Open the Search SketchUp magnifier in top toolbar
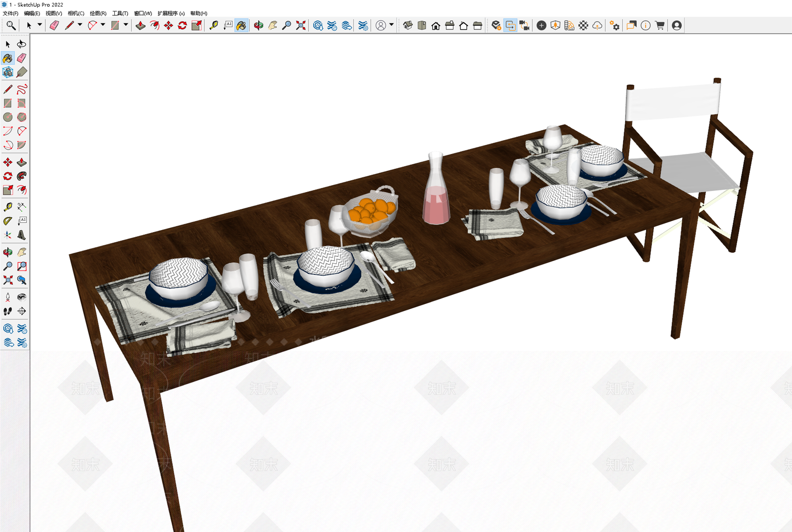Screen dimensions: 792x532 coord(11,25)
